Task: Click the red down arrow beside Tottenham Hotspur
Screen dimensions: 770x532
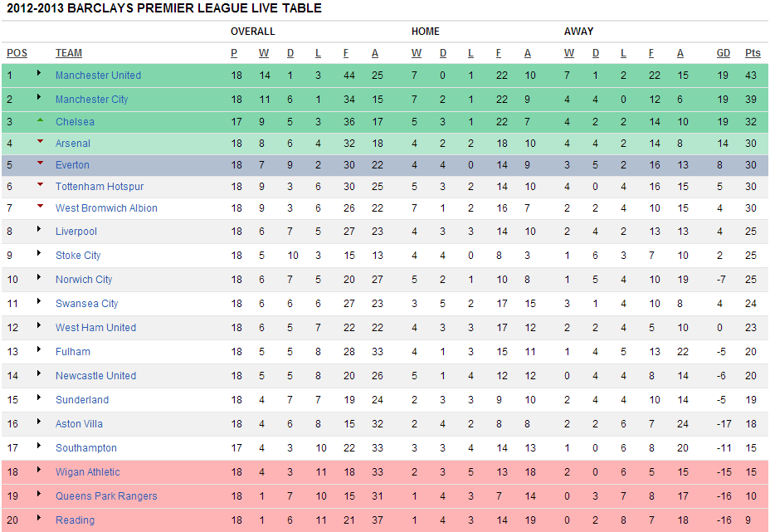Action: click(x=40, y=185)
